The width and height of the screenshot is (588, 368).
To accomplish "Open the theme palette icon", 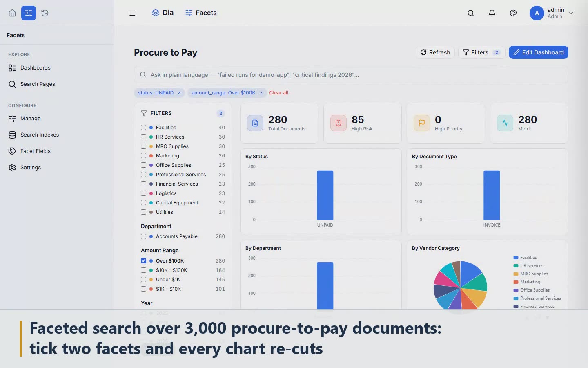I will [x=513, y=13].
